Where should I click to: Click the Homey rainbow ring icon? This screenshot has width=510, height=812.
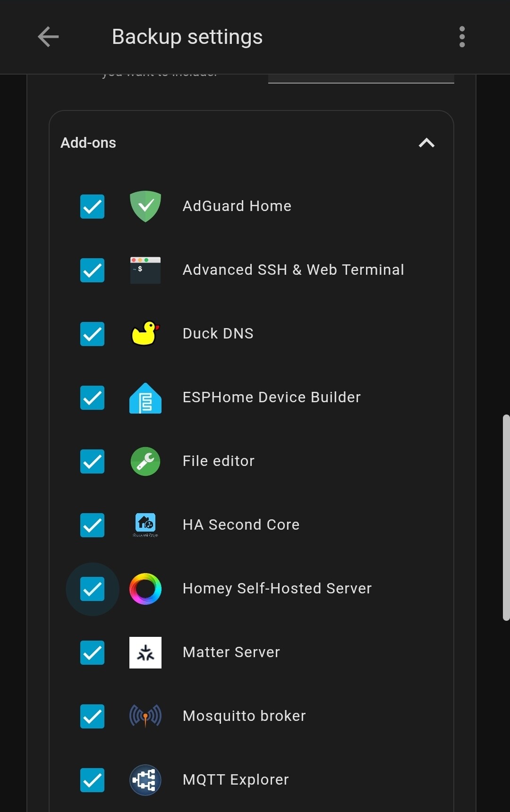point(145,589)
